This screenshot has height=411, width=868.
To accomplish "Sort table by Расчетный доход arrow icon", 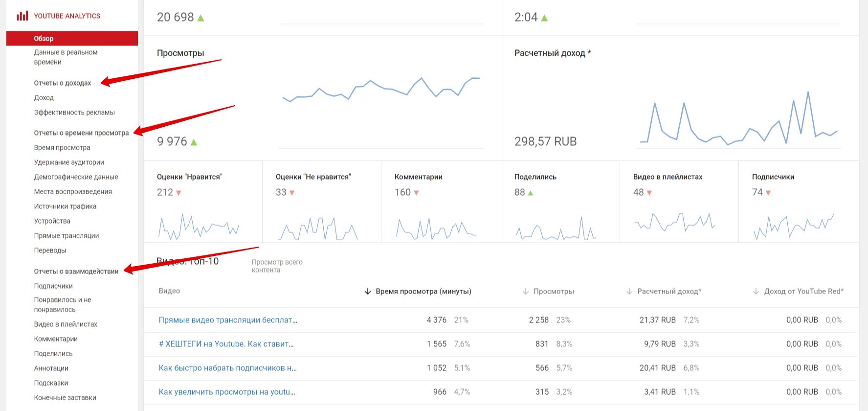I will click(629, 292).
